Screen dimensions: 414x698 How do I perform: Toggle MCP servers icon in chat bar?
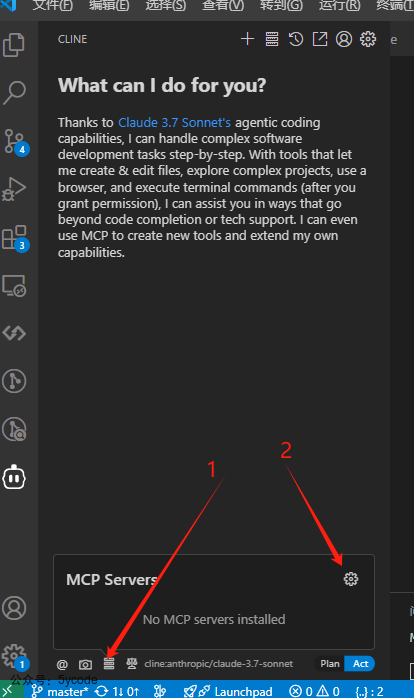(x=109, y=664)
